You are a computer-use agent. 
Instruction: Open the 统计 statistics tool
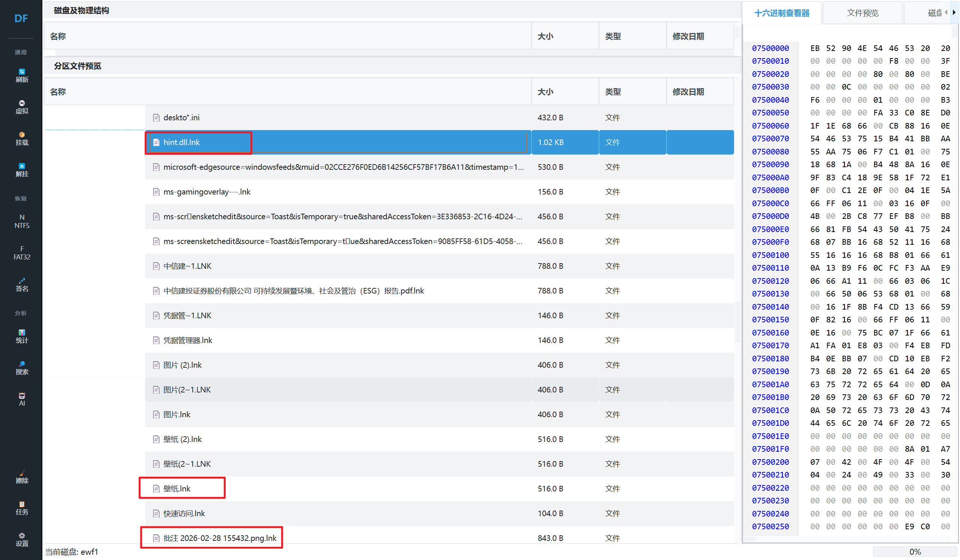pyautogui.click(x=22, y=336)
